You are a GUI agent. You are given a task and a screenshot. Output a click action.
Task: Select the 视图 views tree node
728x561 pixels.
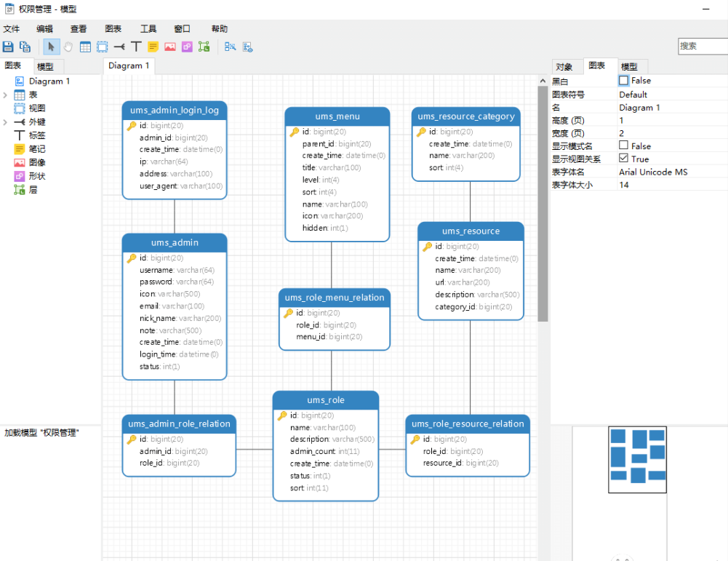click(37, 108)
